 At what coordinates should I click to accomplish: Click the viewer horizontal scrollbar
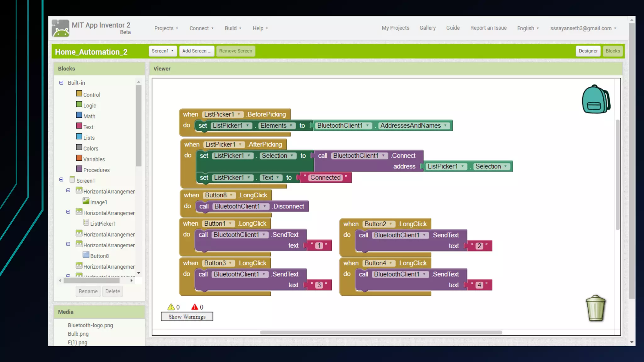(381, 332)
